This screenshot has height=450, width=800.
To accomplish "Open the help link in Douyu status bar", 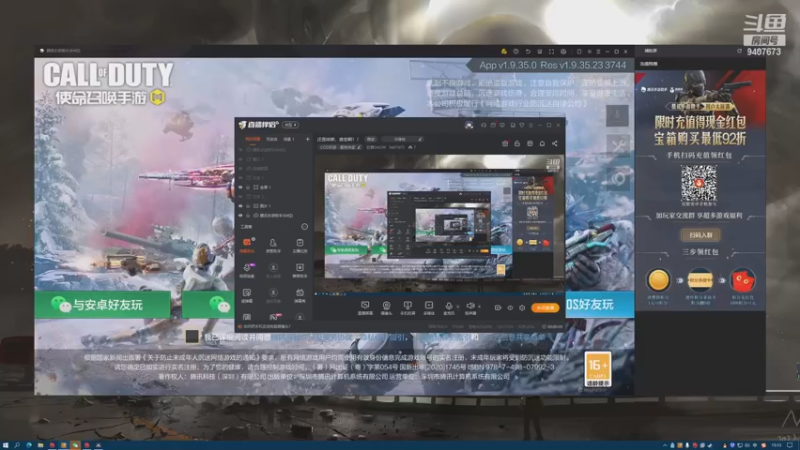I will coord(266,327).
